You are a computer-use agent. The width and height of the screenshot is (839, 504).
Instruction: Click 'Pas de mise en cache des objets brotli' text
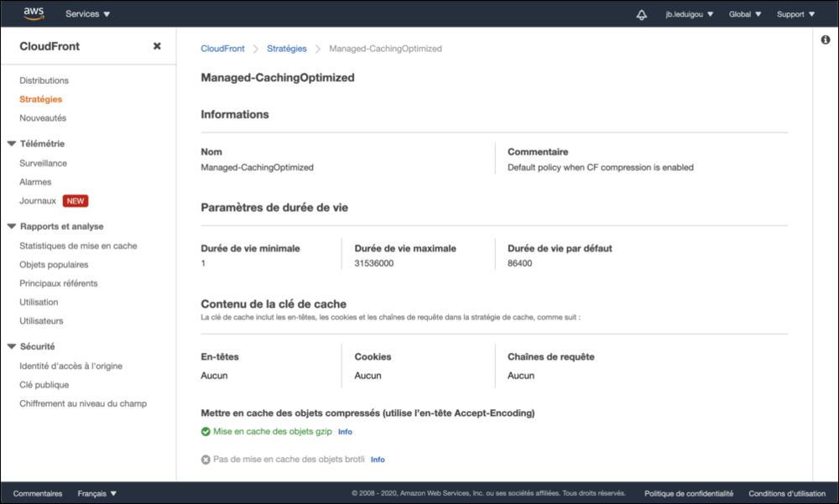tap(289, 459)
